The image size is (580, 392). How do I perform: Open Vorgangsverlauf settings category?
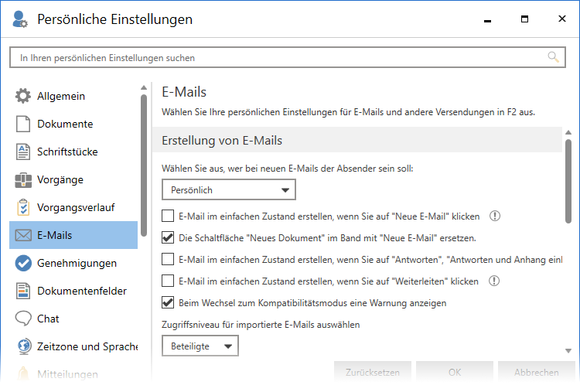click(x=73, y=207)
